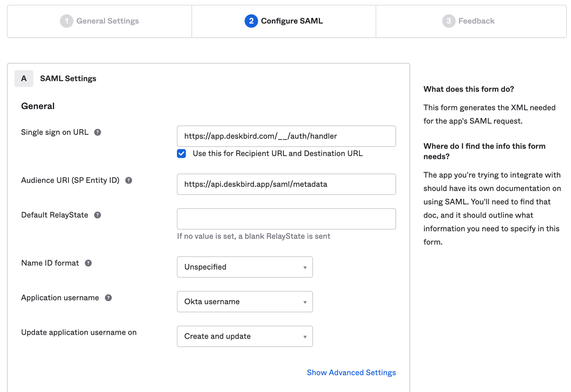This screenshot has height=392, width=571.
Task: Open the Name ID format dropdown
Action: 244,267
